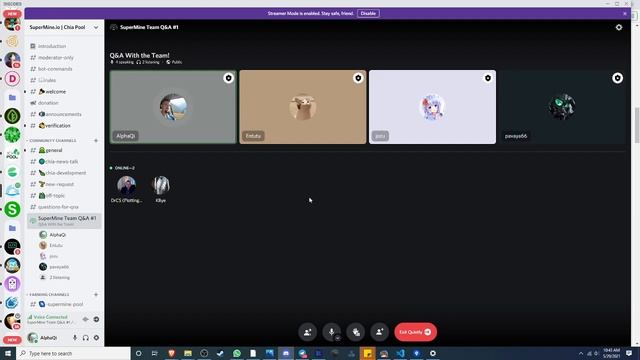
Task: Click the AlphaQi speaker tile
Action: tap(173, 107)
